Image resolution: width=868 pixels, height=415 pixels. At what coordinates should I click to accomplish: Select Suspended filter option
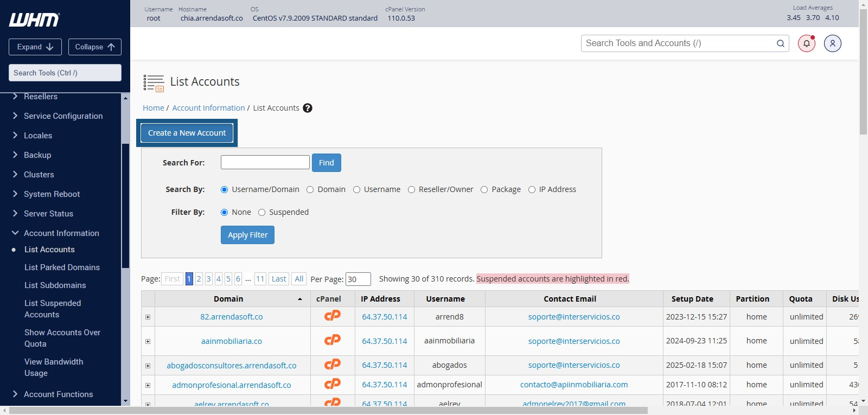pos(261,212)
